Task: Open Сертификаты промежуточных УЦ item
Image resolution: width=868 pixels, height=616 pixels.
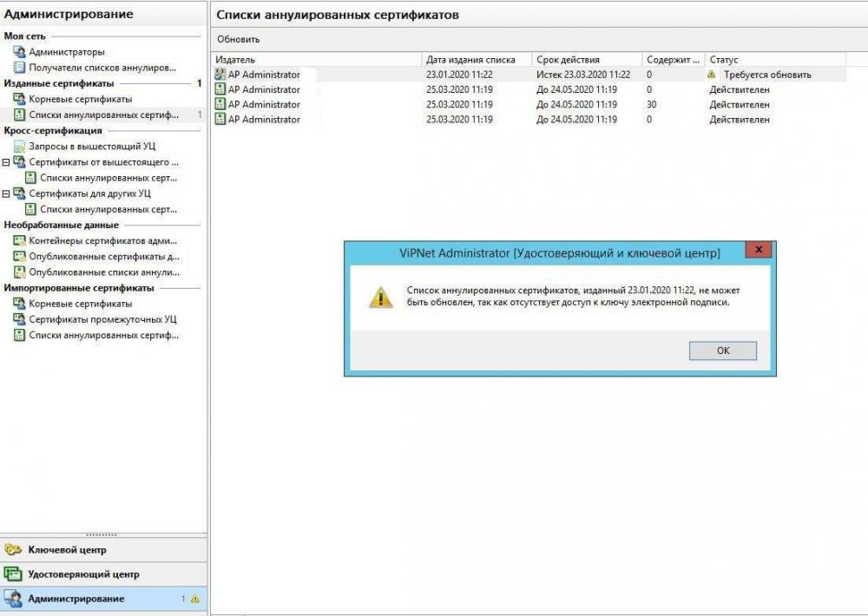Action: [x=102, y=319]
